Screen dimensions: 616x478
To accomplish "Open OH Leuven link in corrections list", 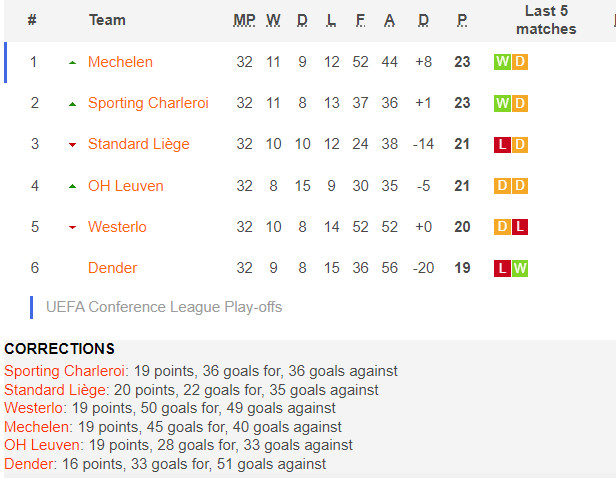I will [42, 445].
